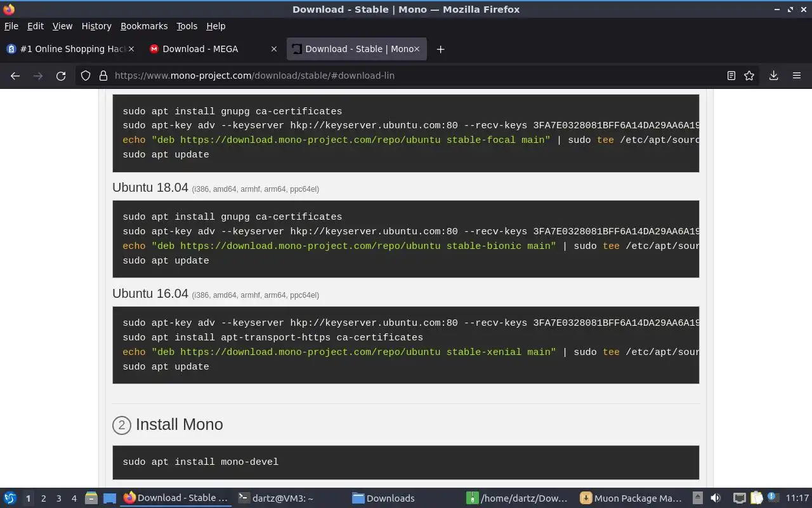Click 'sudo apt update' in Ubuntu 18.04 block
The height and width of the screenshot is (508, 812).
tap(166, 260)
